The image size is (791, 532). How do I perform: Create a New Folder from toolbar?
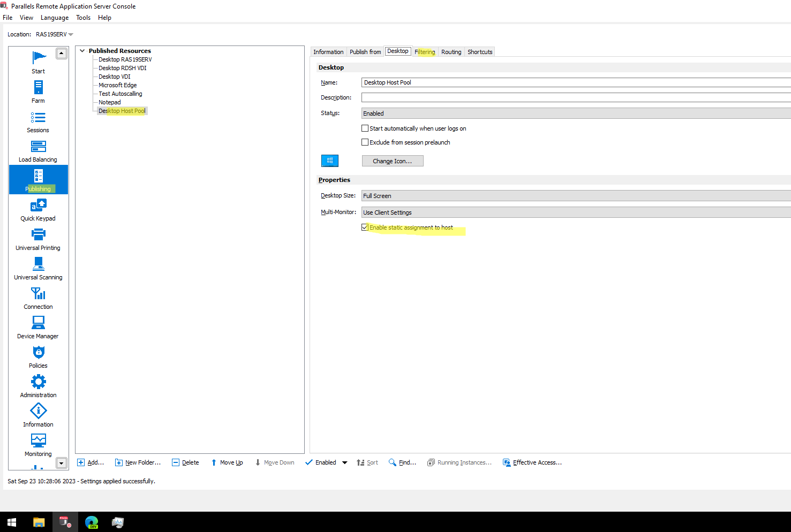pos(138,462)
